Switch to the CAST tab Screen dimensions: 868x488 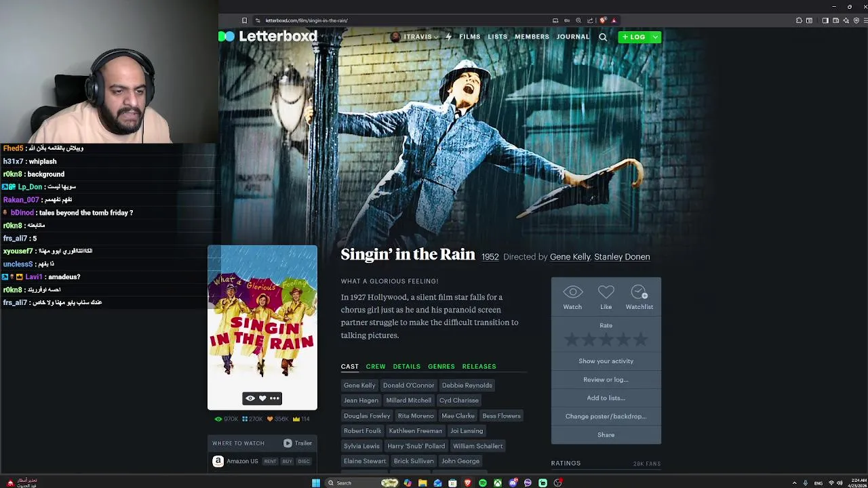point(349,367)
